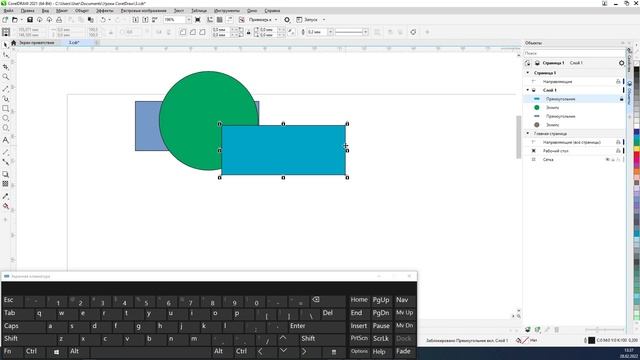Open the Объект menu
This screenshot has width=640, height=360.
coord(82,11)
